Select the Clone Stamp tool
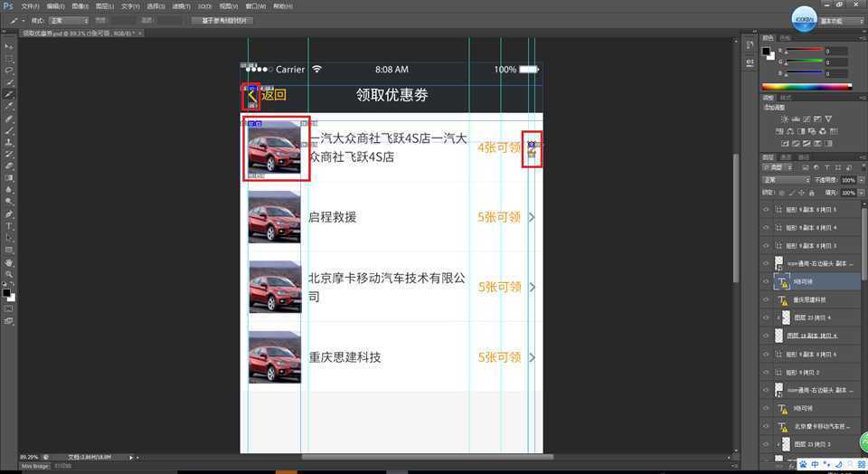The width and height of the screenshot is (868, 474). (9, 142)
